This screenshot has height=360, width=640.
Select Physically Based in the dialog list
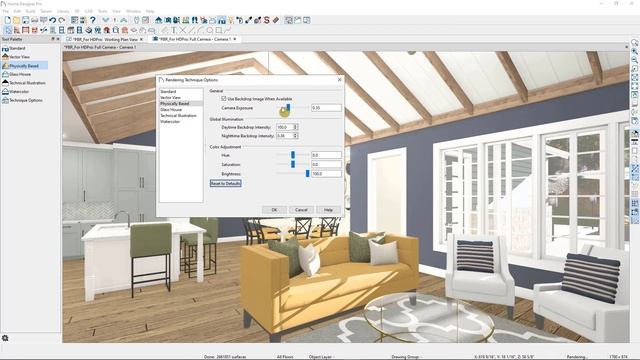click(x=181, y=104)
